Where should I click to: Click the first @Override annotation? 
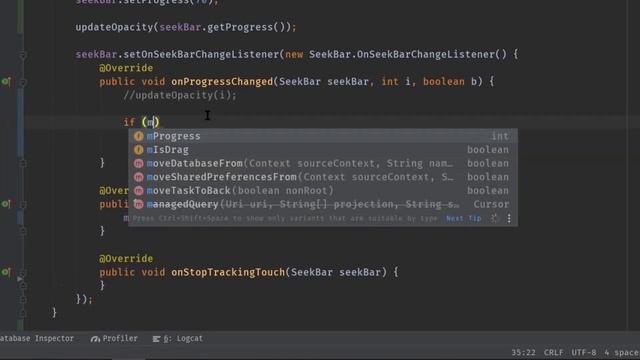click(x=126, y=68)
